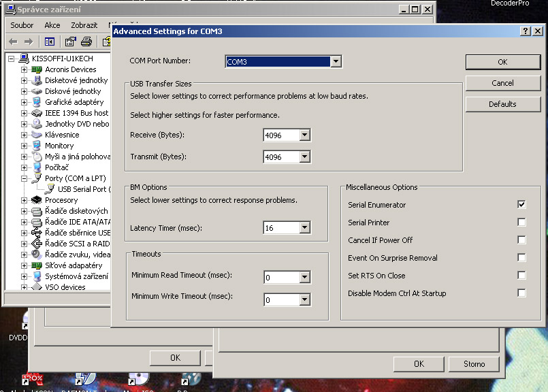The width and height of the screenshot is (548, 392).
Task: Click the Storno button
Action: tap(474, 364)
